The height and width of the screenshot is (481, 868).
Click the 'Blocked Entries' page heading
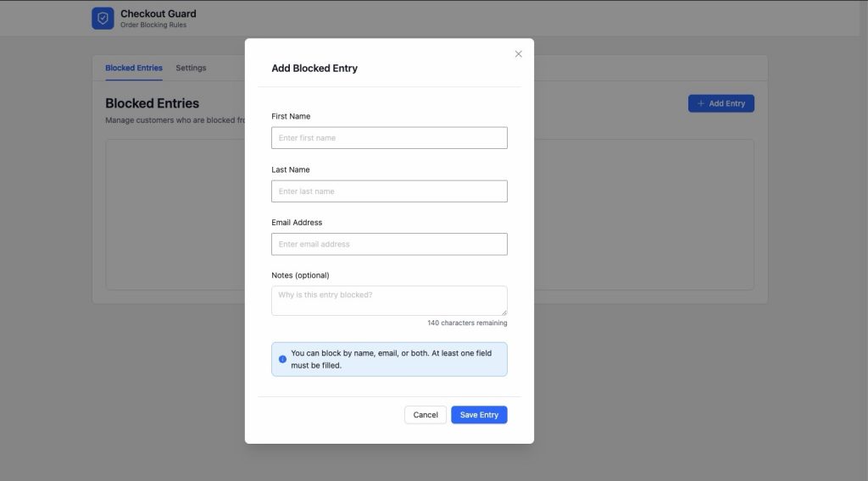[x=153, y=103]
